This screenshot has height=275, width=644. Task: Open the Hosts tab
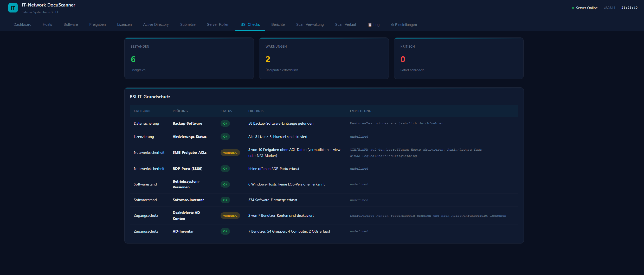[47, 24]
